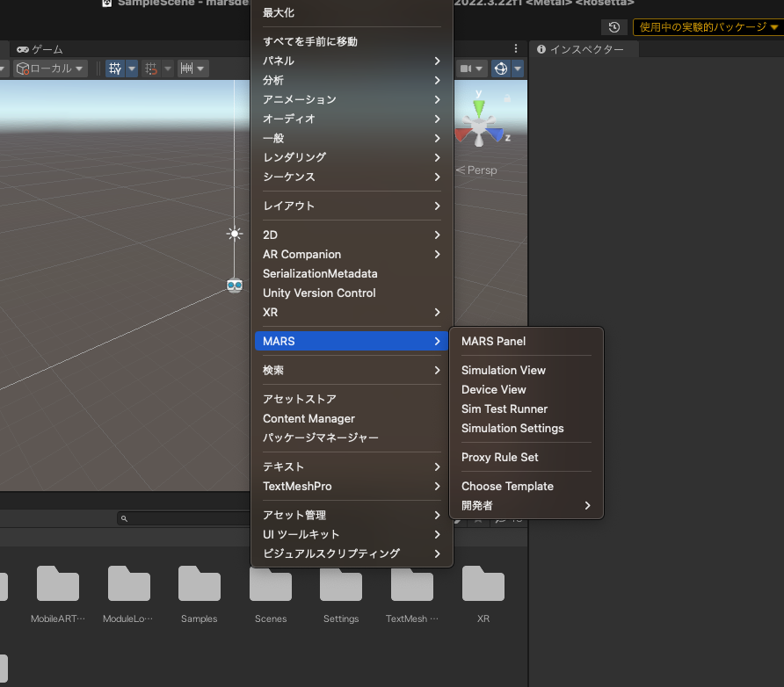Open the MobileART folder
Viewport: 784px width, 687px height.
[x=58, y=595]
